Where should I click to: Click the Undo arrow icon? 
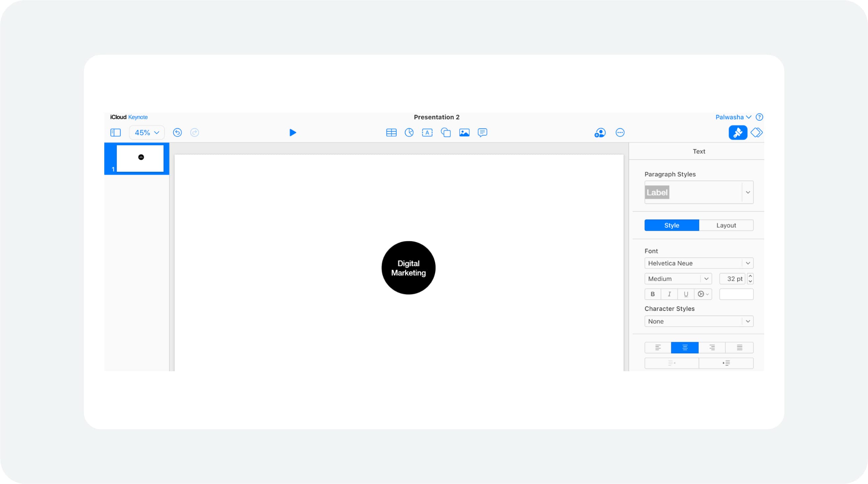[x=177, y=133]
